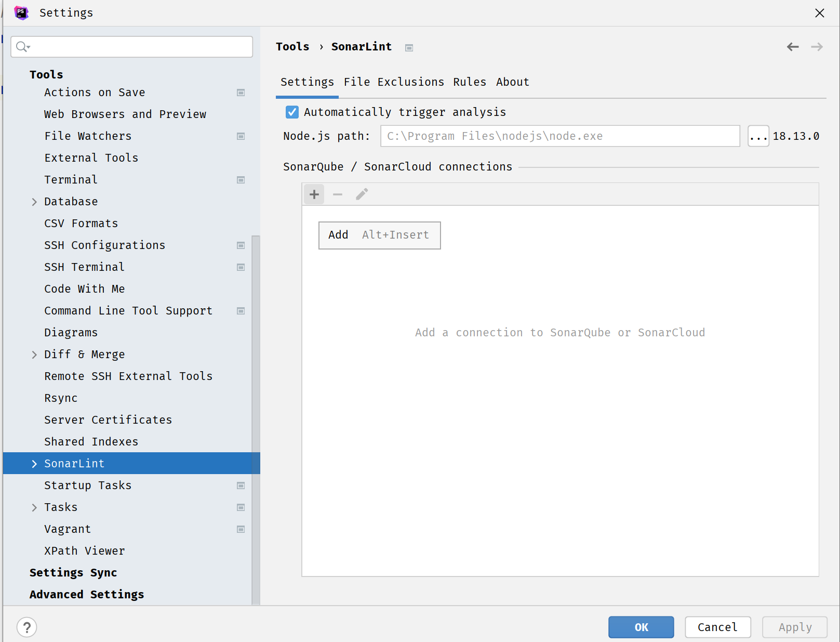Viewport: 840px width, 642px height.
Task: Open the Rules tab
Action: [469, 82]
